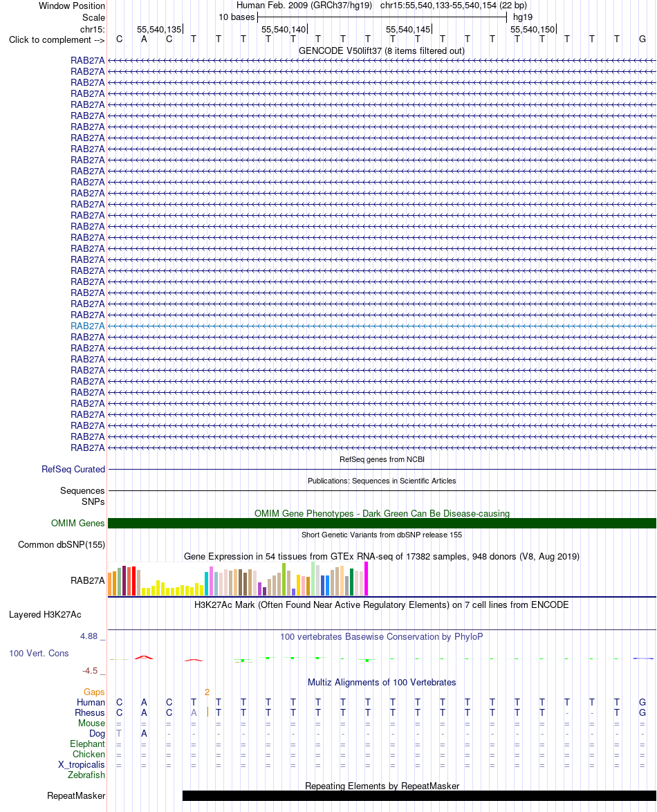This screenshot has height=812, width=657.
Task: Open 'RefSeq genes from NCBI' track title
Action: coord(382,459)
